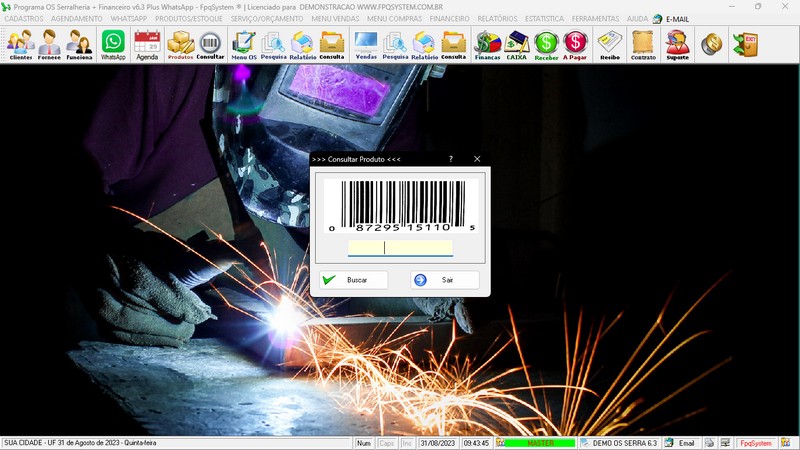Select the Produtos boxes icon

(x=180, y=44)
